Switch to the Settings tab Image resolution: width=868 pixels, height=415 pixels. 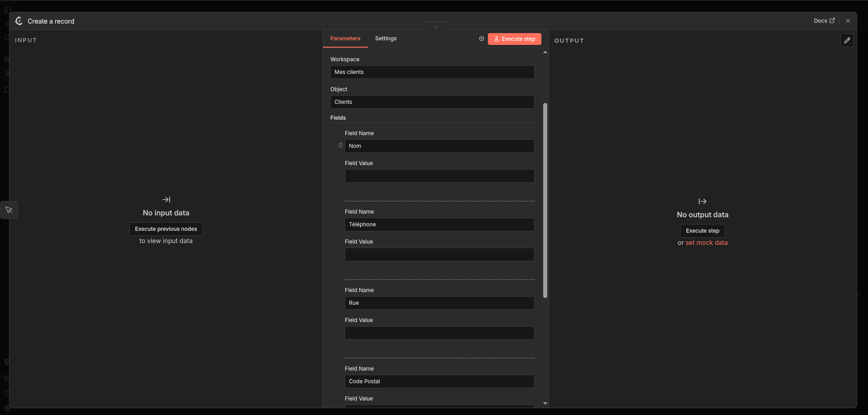click(386, 39)
